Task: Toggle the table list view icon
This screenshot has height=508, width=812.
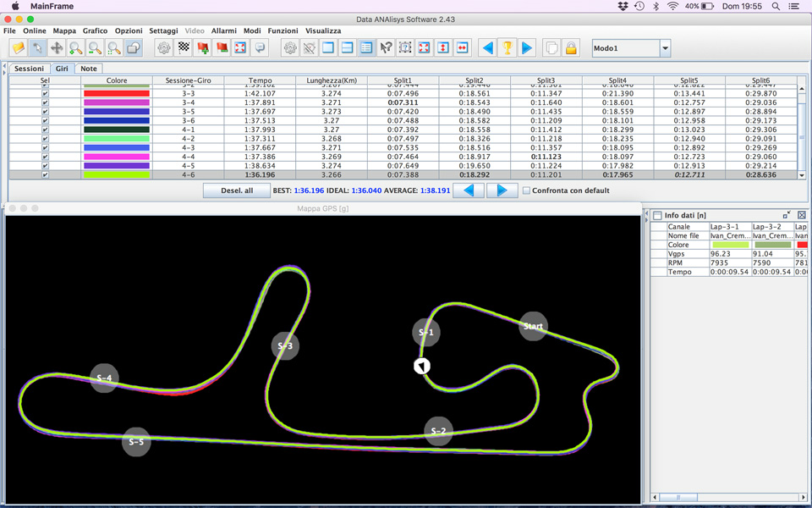Action: tap(366, 48)
